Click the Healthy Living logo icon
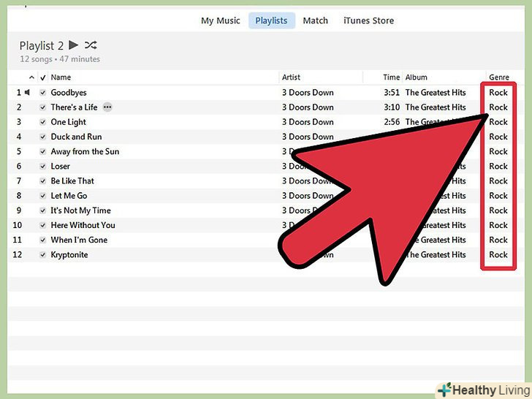Viewport: 532px width, 399px height. [x=444, y=389]
